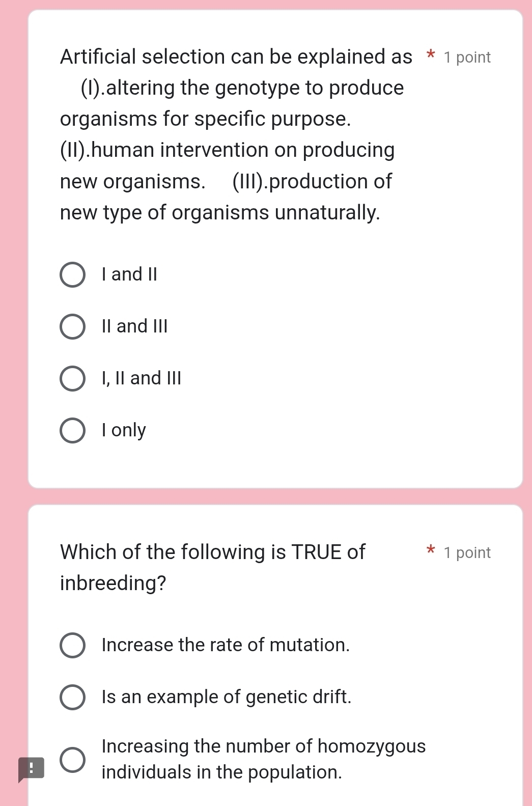Choose "Is an example of genetic drift."
The image size is (532, 806).
click(x=72, y=697)
